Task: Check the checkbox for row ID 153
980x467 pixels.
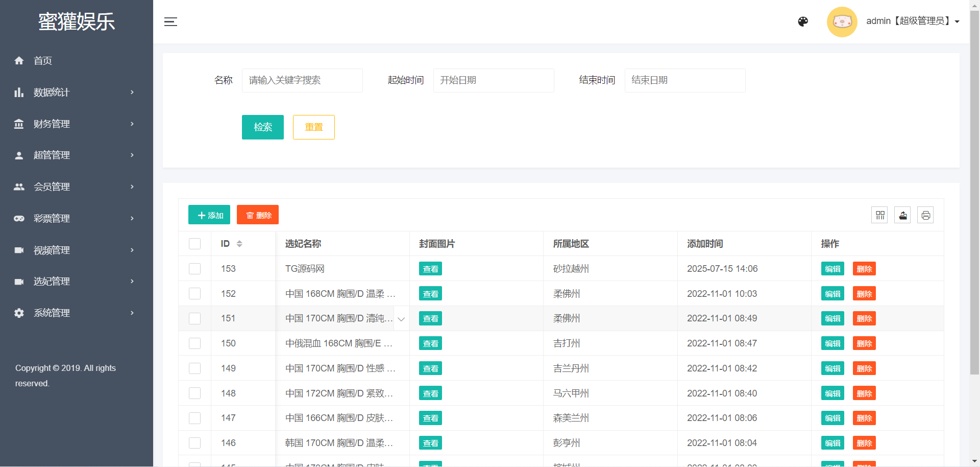Action: coord(194,269)
